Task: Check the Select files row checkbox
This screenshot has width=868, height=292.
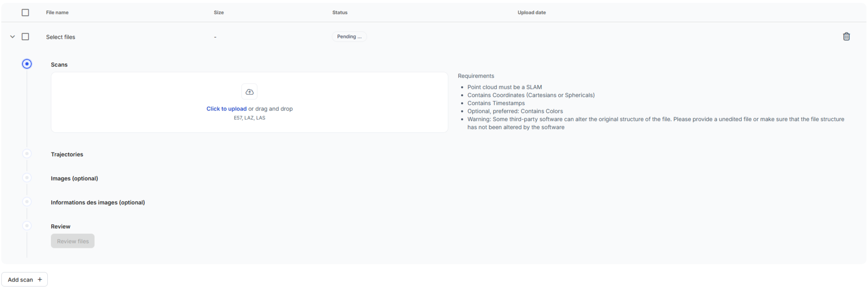Action: click(x=25, y=36)
